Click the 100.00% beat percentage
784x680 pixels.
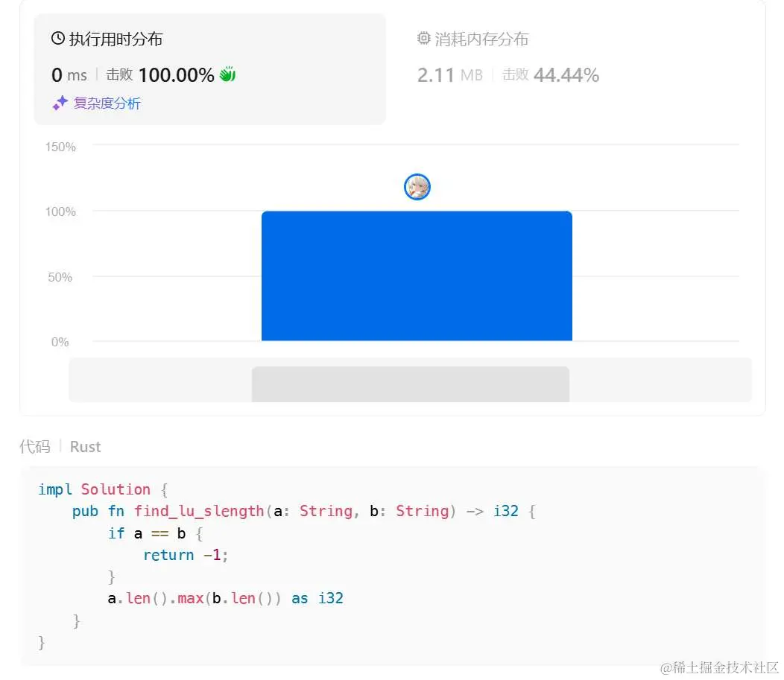pyautogui.click(x=176, y=75)
